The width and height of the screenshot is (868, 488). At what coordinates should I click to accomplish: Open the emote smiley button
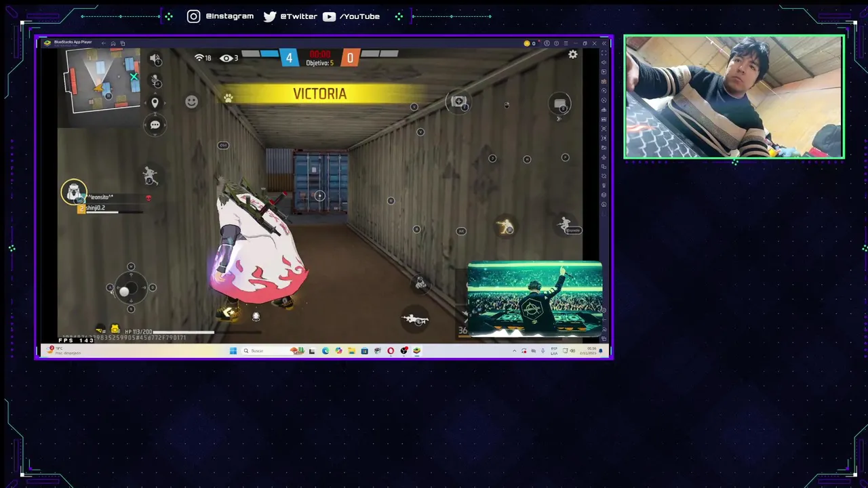[x=191, y=102]
